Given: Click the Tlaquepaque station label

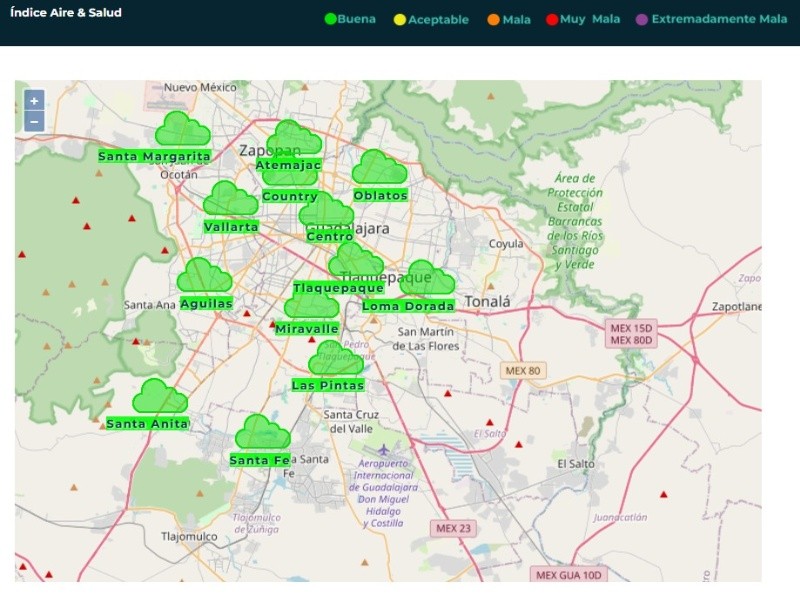Looking at the screenshot, I should point(338,288).
